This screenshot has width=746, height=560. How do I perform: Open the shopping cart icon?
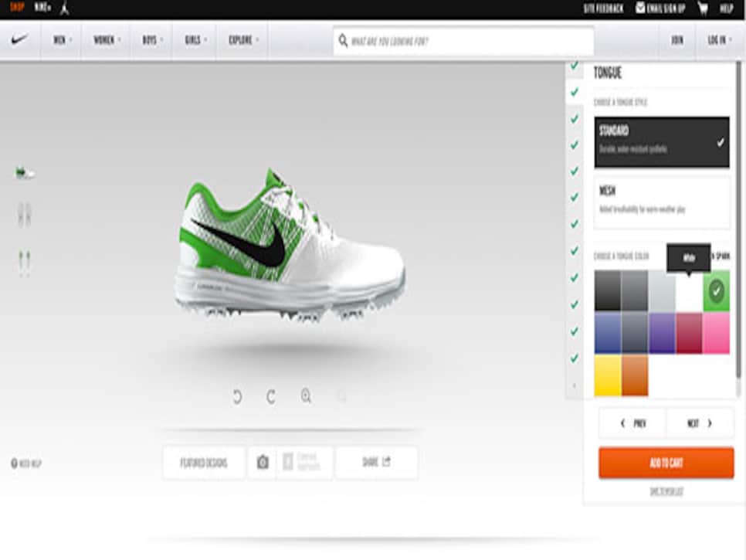702,8
